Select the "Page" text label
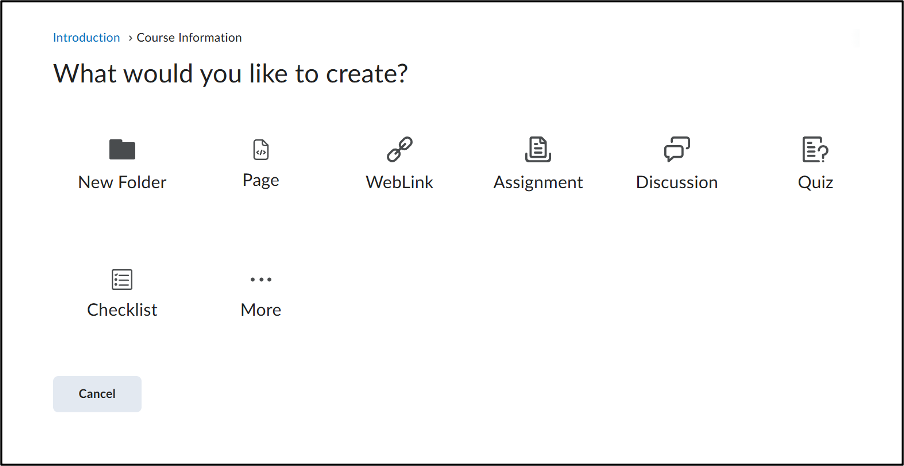Image resolution: width=904 pixels, height=466 pixels. point(260,181)
